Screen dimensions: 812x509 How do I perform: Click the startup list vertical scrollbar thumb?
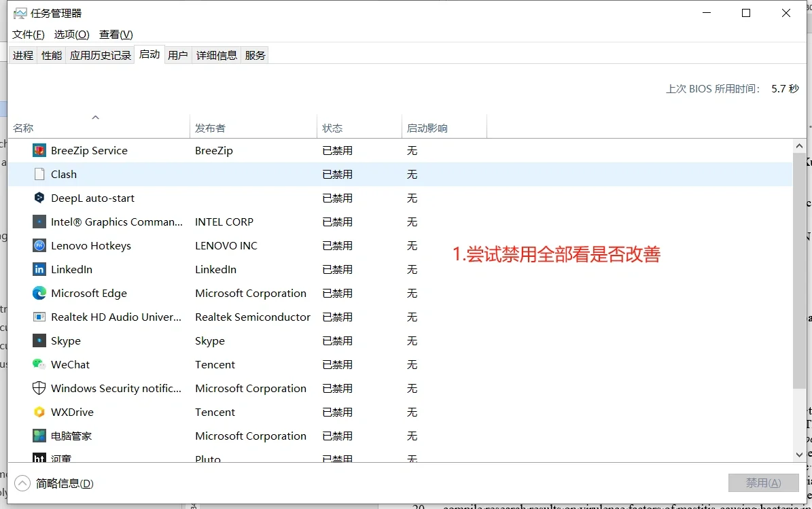coord(799,270)
